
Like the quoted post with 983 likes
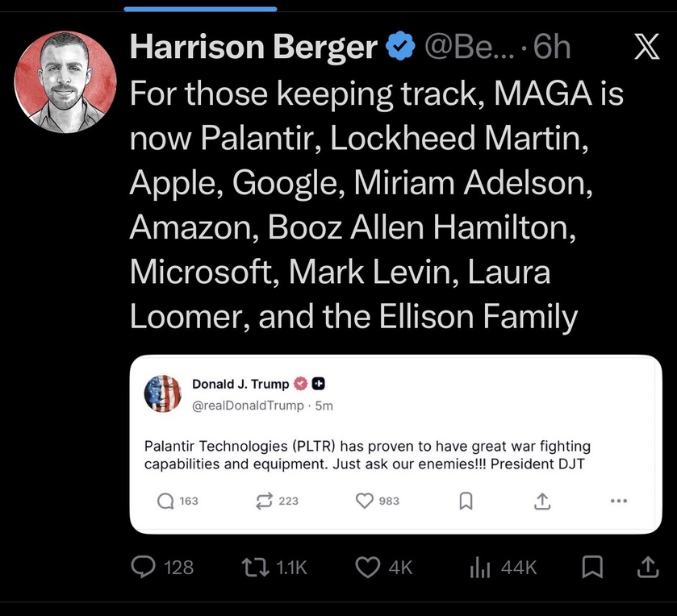(x=366, y=501)
